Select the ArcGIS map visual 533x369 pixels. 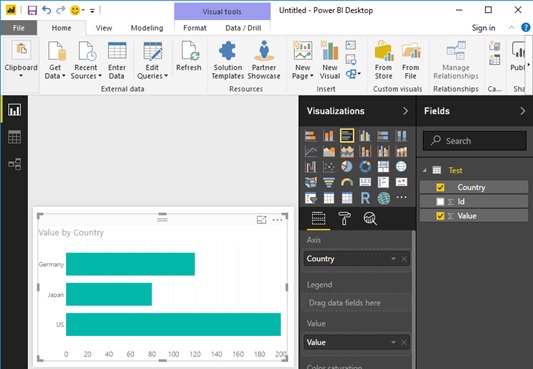coord(383,198)
